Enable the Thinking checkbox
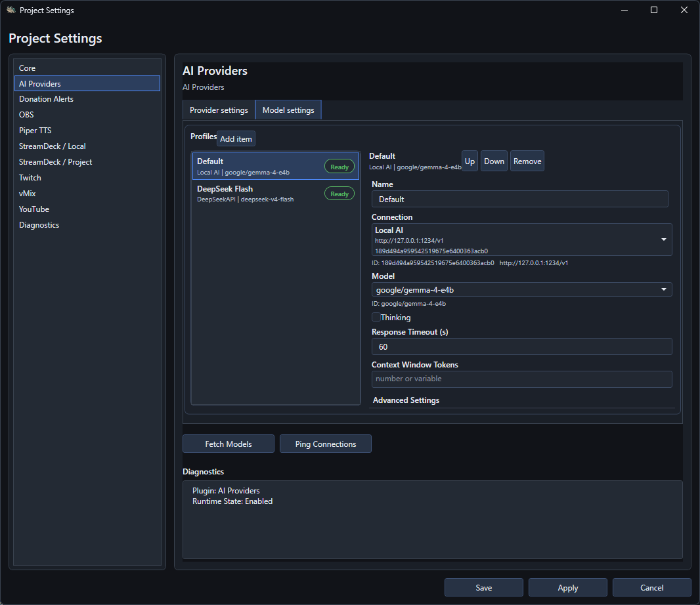This screenshot has width=700, height=605. (376, 317)
